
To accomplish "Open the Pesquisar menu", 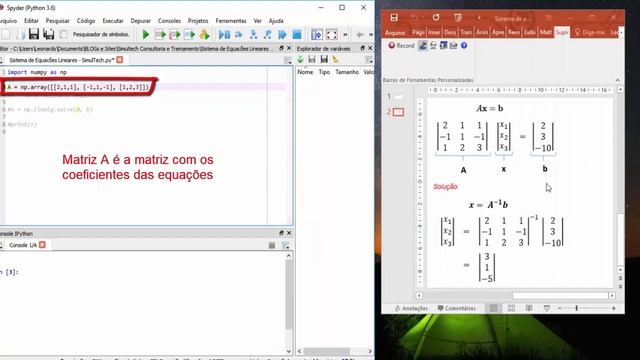I will coord(57,21).
